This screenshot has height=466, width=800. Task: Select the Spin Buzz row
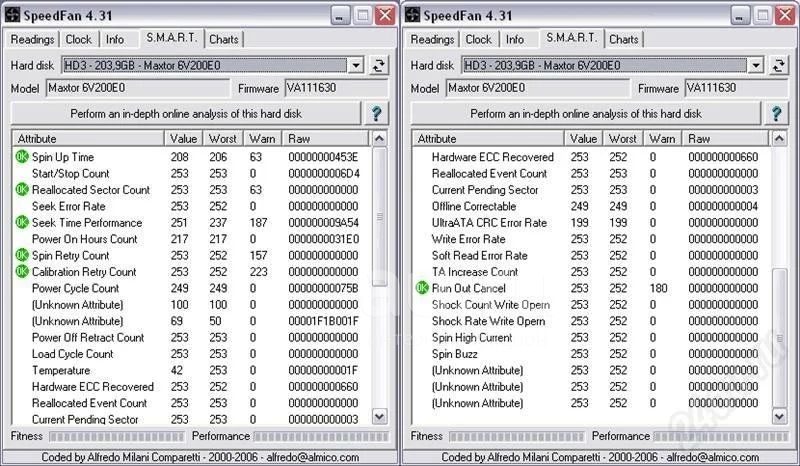point(592,354)
